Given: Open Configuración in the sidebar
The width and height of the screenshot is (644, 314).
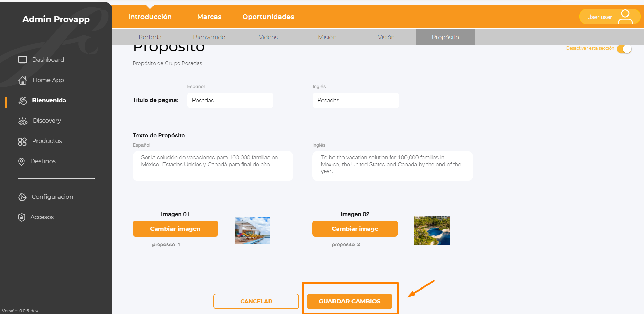Looking at the screenshot, I should point(52,197).
